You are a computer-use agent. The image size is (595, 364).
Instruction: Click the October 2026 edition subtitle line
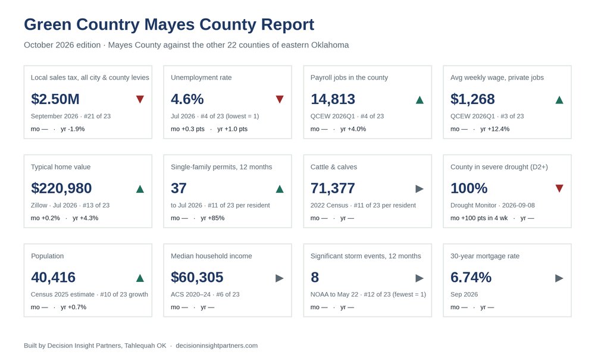click(186, 45)
